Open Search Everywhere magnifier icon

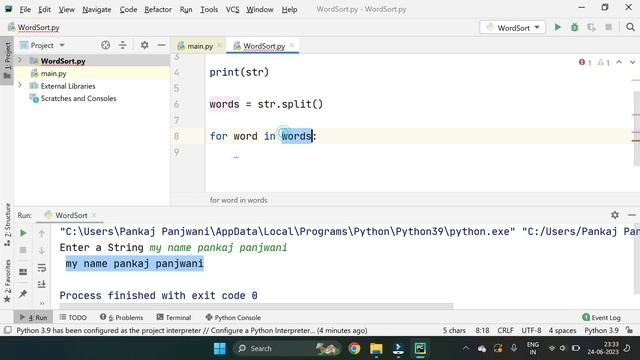[630, 27]
